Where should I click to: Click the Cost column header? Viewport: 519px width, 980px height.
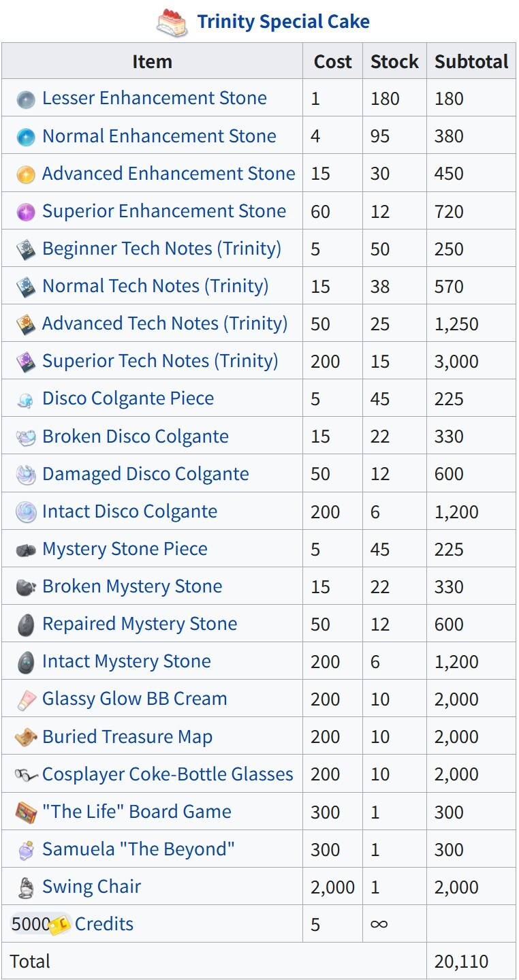tap(332, 61)
